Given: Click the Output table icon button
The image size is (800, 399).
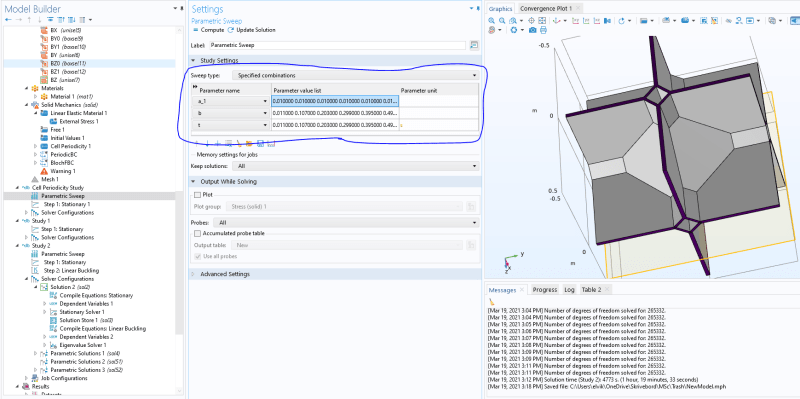Looking at the screenshot, I should 471,245.
